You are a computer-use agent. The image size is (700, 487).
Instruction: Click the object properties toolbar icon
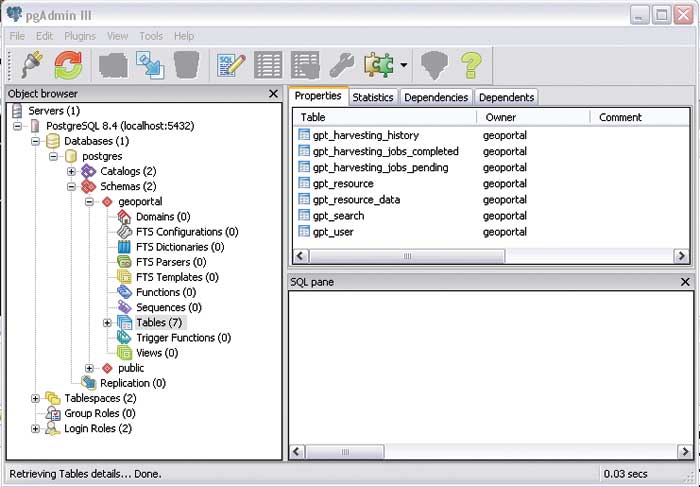(x=113, y=66)
